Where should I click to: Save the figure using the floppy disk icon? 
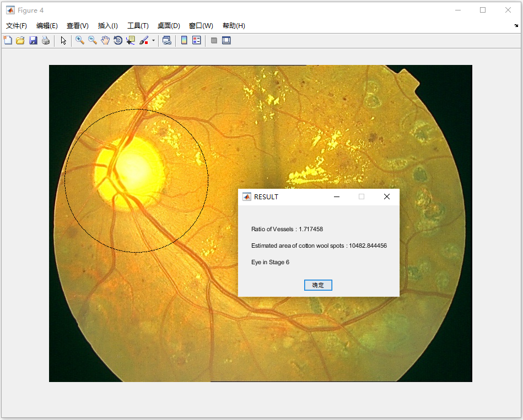33,41
